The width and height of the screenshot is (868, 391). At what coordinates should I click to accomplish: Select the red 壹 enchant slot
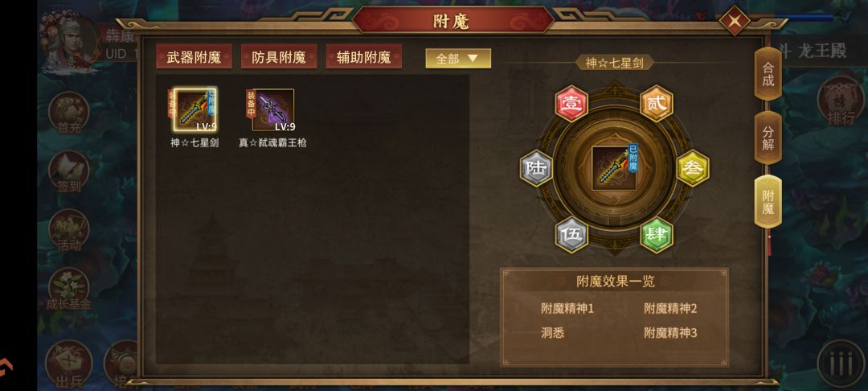pos(571,104)
